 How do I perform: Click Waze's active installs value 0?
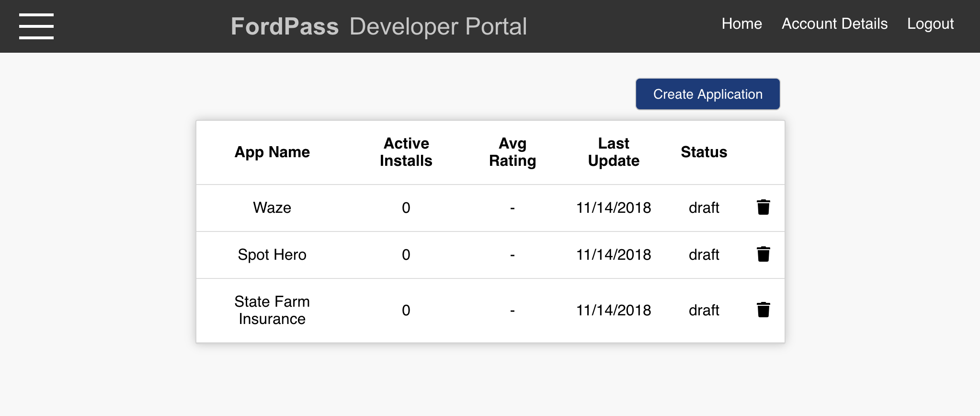[x=406, y=208]
